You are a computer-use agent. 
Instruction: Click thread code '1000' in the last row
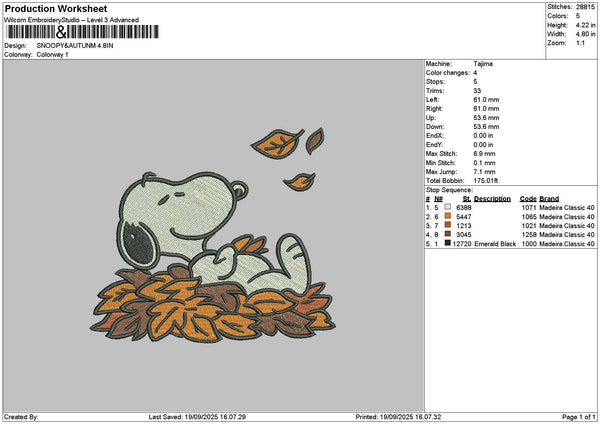pos(529,244)
